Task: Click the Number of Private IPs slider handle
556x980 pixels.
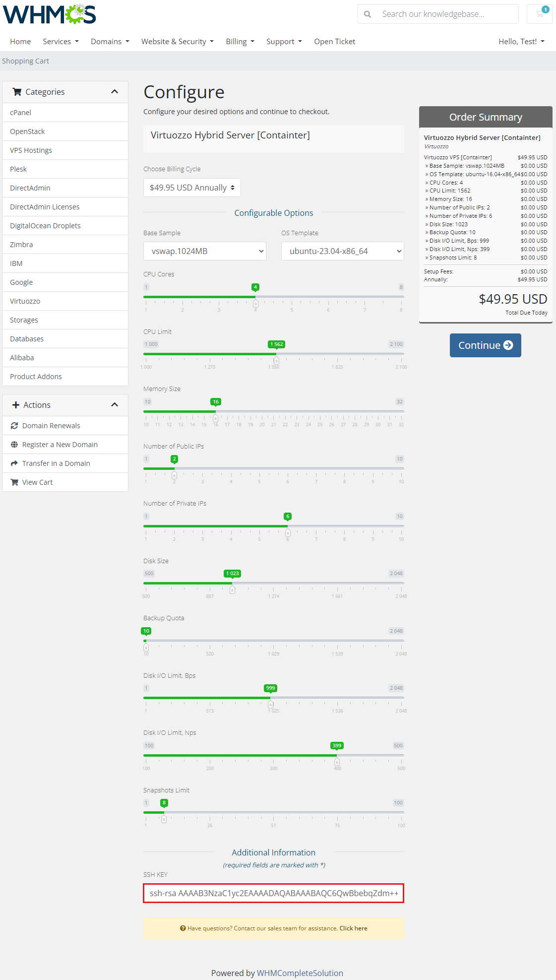Action: coord(288,533)
